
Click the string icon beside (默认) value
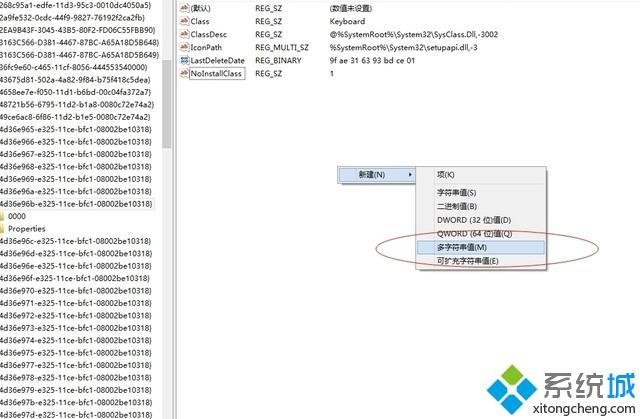(184, 8)
